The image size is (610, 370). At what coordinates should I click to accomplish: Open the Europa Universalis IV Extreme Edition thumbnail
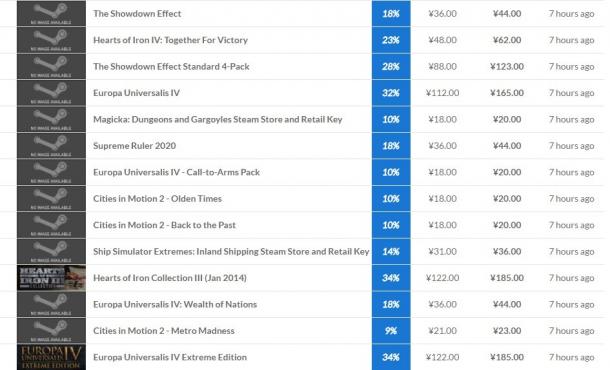pyautogui.click(x=51, y=357)
